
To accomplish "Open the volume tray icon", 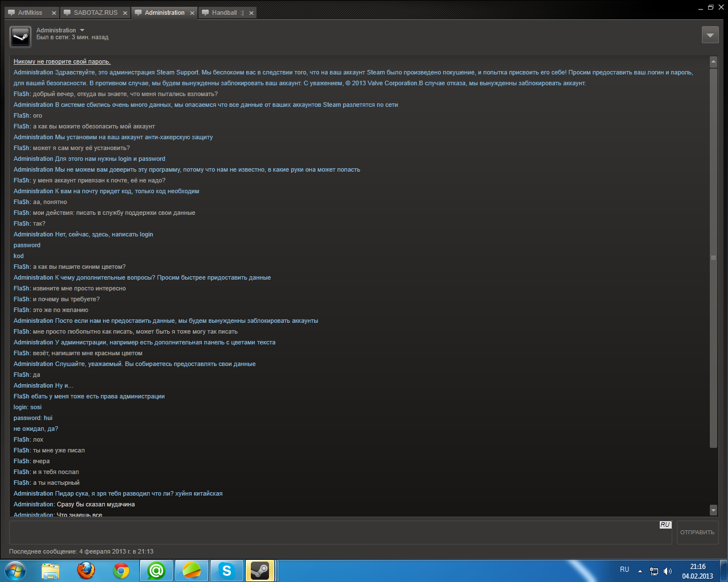I will [668, 571].
